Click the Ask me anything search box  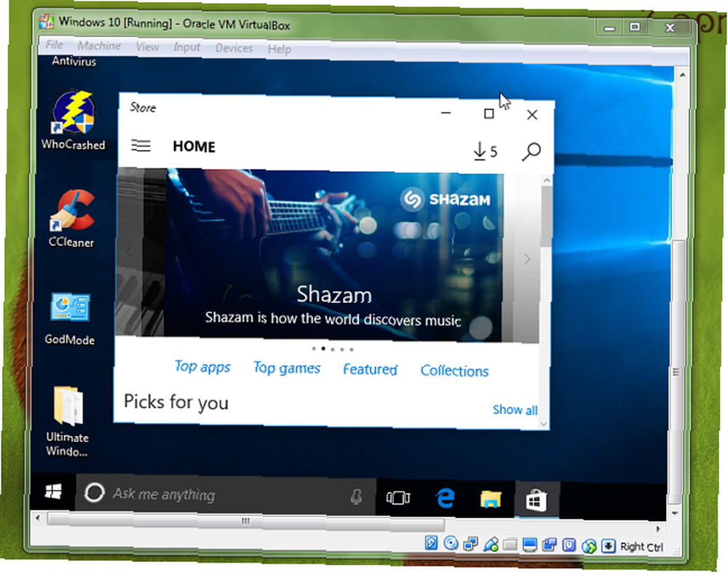pos(226,495)
